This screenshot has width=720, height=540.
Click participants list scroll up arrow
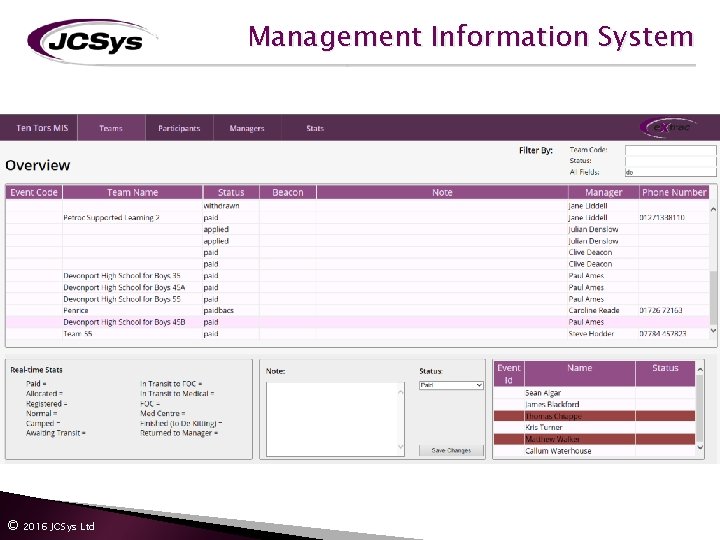point(700,369)
